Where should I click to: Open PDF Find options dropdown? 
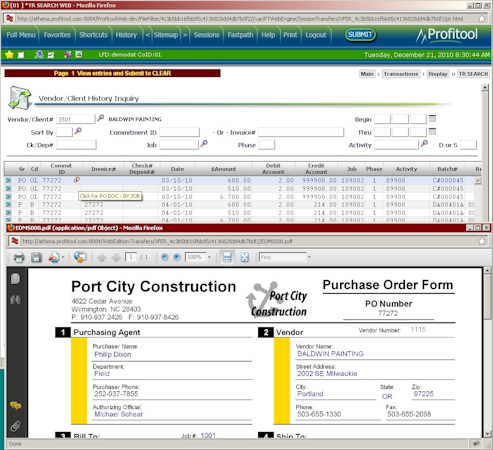[x=309, y=257]
